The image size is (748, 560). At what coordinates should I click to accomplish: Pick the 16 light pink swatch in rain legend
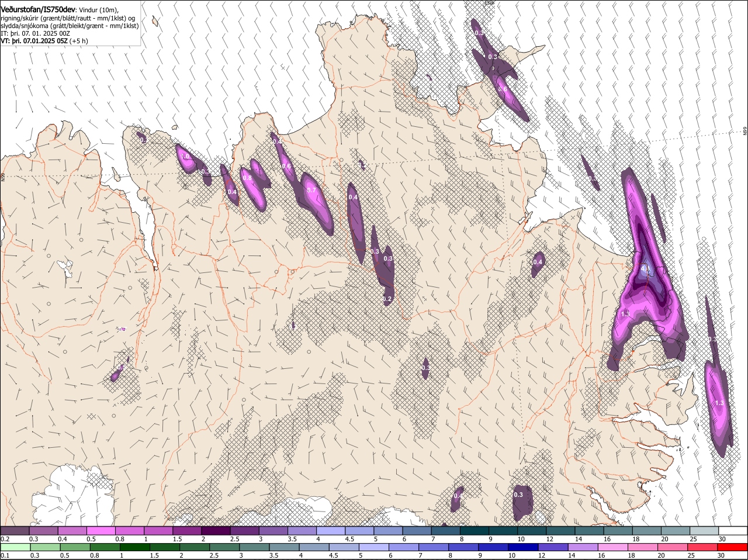pyautogui.click(x=613, y=548)
